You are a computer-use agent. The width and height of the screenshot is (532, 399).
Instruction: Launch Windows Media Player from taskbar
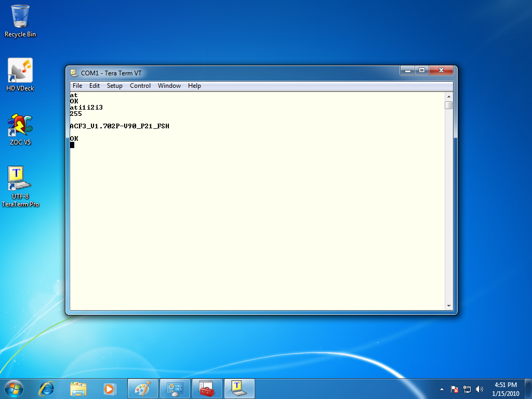[109, 388]
